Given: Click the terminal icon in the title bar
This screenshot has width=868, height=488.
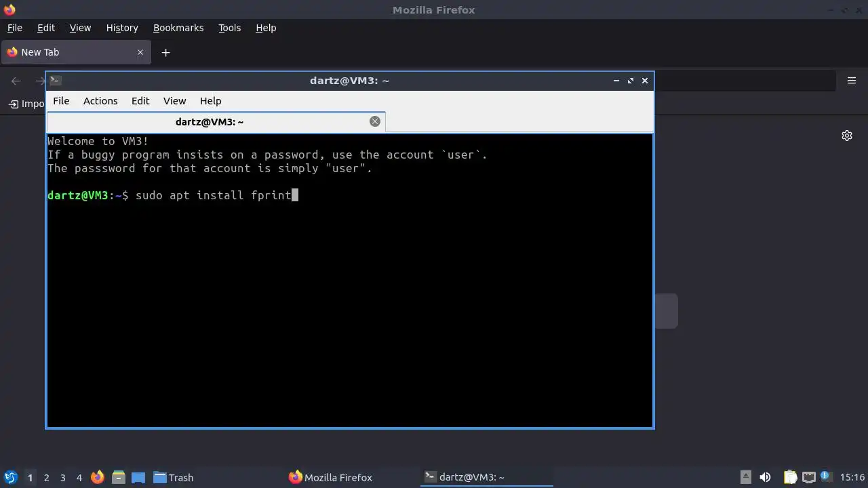Looking at the screenshot, I should 56,81.
